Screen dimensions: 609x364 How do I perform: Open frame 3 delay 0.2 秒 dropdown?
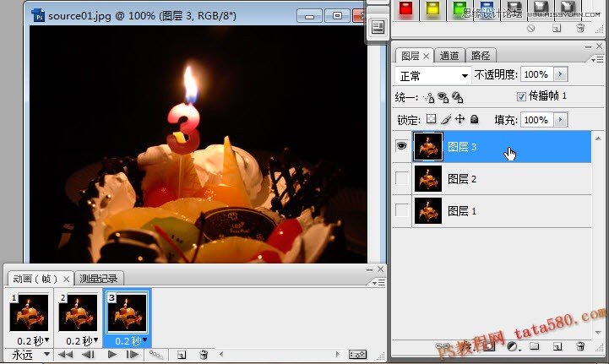point(131,341)
